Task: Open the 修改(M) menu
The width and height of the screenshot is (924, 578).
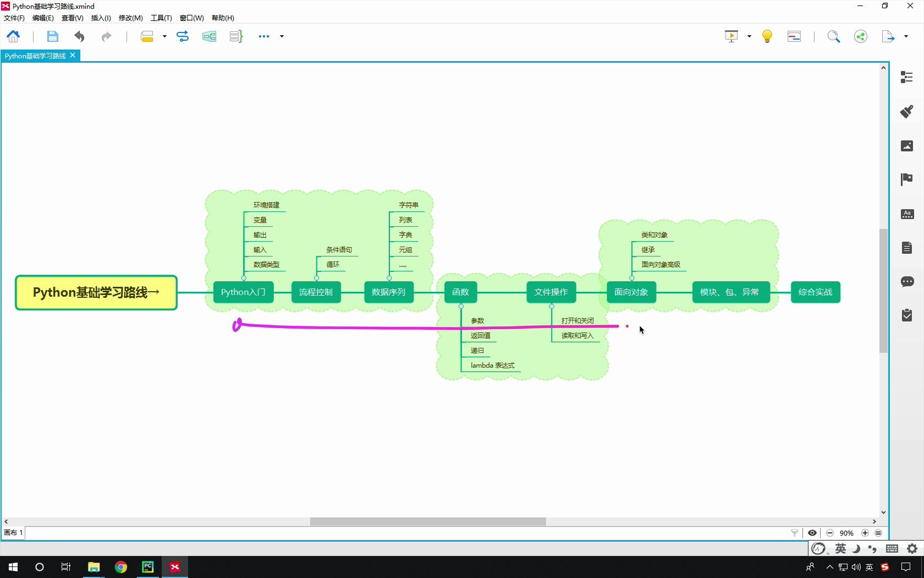Action: pos(130,18)
